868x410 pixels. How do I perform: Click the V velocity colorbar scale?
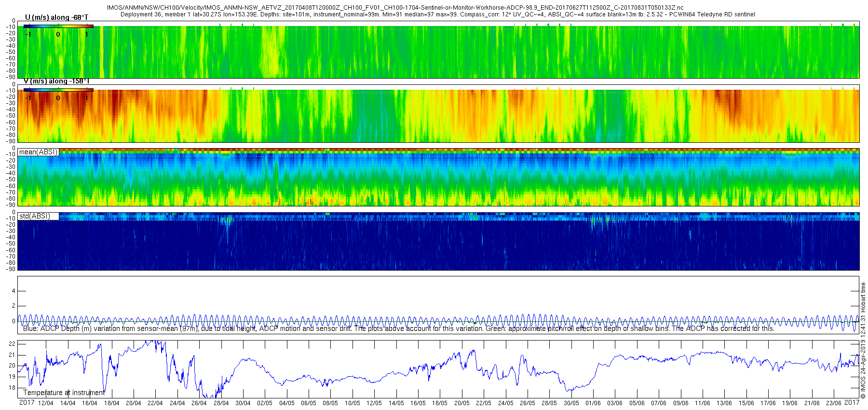(x=58, y=90)
